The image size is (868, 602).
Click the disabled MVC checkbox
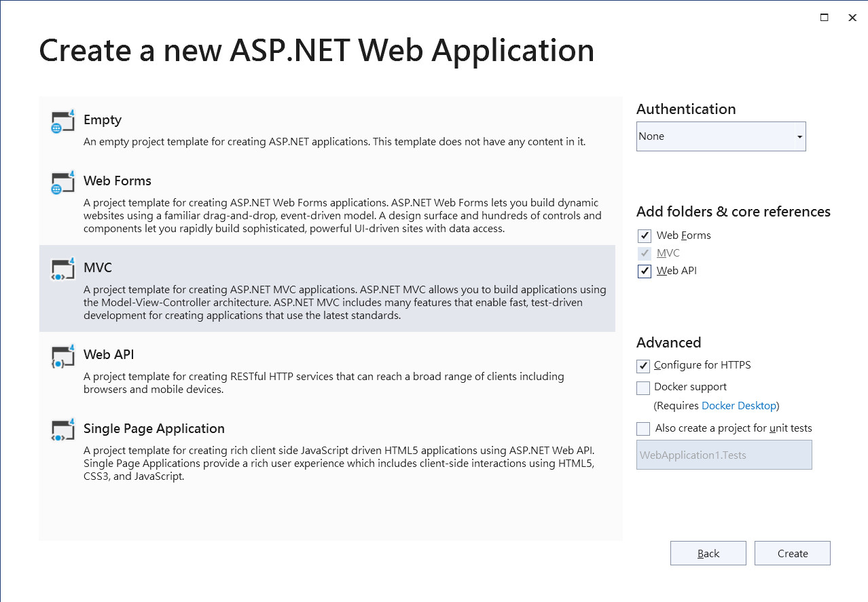pos(645,253)
